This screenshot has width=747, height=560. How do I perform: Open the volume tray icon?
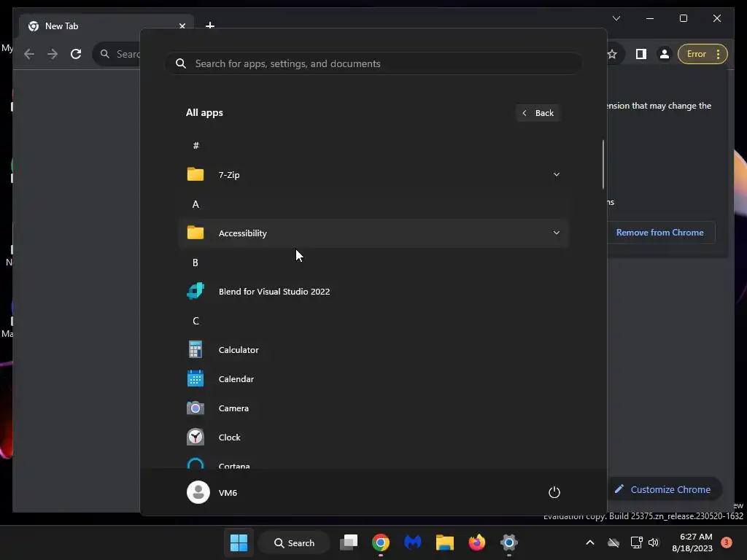coord(654,542)
